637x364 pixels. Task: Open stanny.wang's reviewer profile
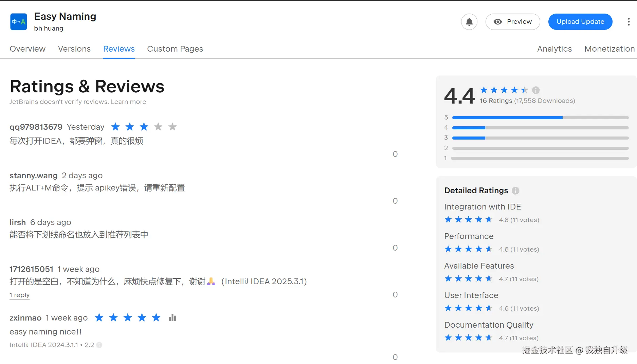tap(33, 176)
